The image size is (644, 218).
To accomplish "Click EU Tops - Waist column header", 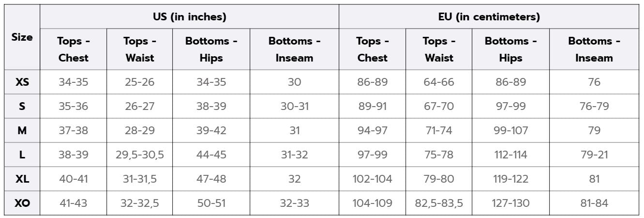I will click(x=439, y=50).
